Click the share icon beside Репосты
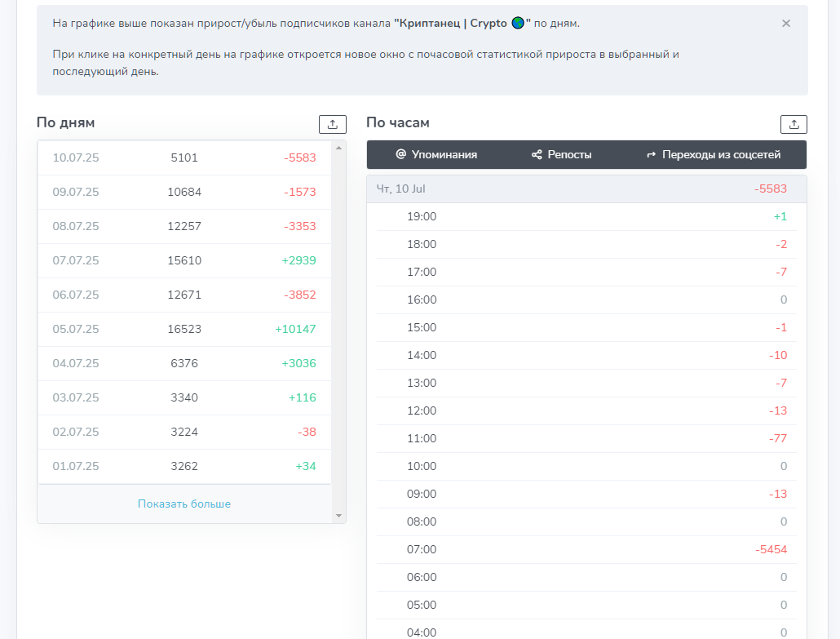Screen dimensions: 840x639 click(x=537, y=154)
